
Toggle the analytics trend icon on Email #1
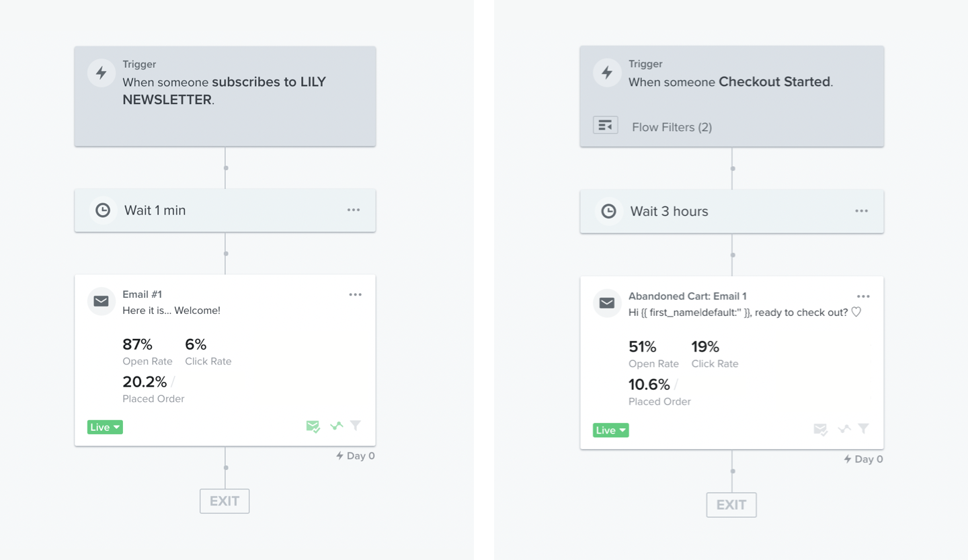coord(337,426)
